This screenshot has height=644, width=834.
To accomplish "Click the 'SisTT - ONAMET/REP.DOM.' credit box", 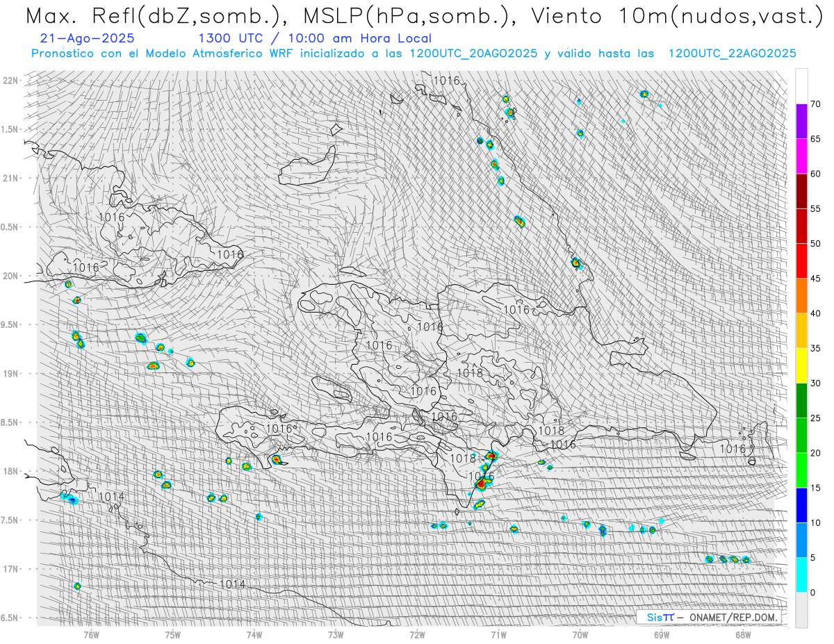I will (708, 617).
